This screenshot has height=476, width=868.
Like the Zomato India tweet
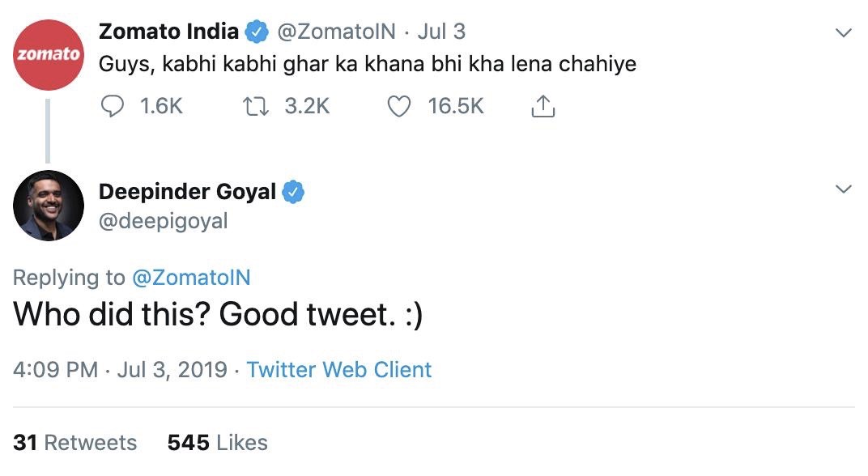coord(399,106)
